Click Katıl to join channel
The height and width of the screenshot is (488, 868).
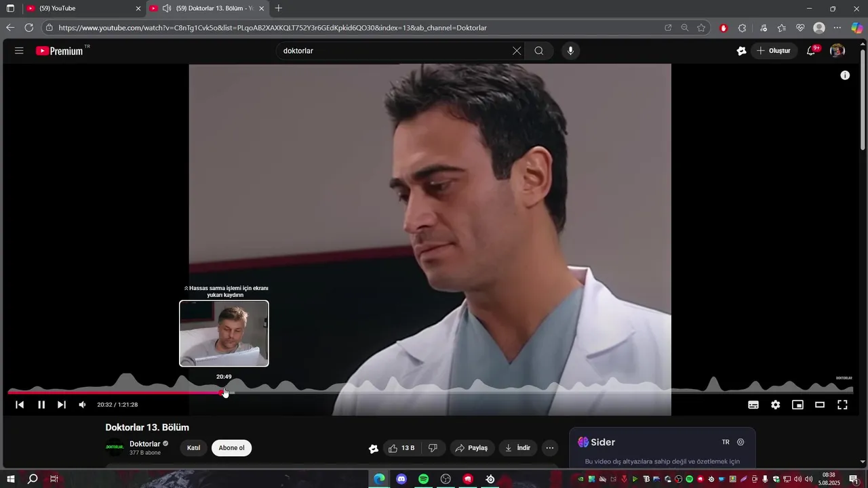pos(194,448)
